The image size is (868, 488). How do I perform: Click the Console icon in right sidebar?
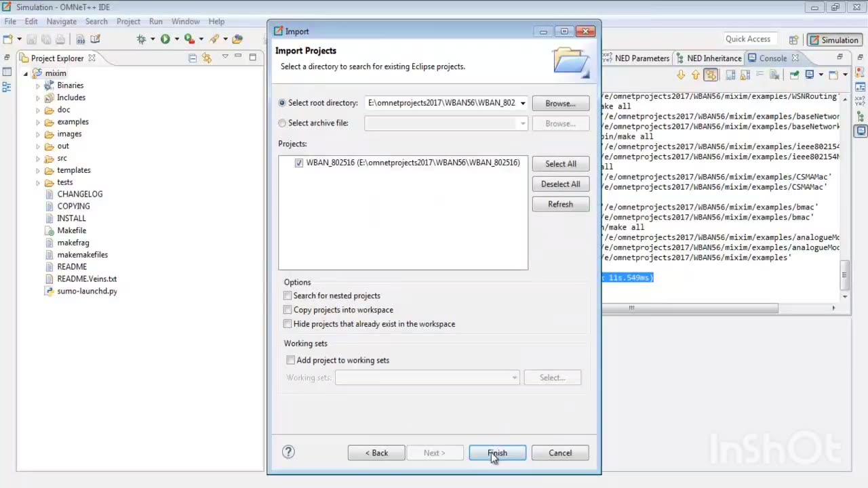pos(861,130)
